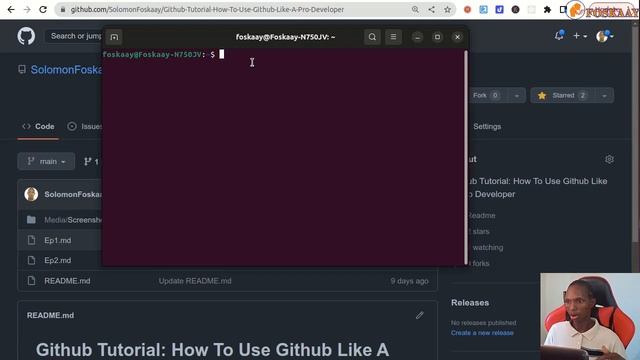Open the GitHub plus create-new dropdown
Image resolution: width=640 pixels, height=360 pixels.
(x=580, y=36)
